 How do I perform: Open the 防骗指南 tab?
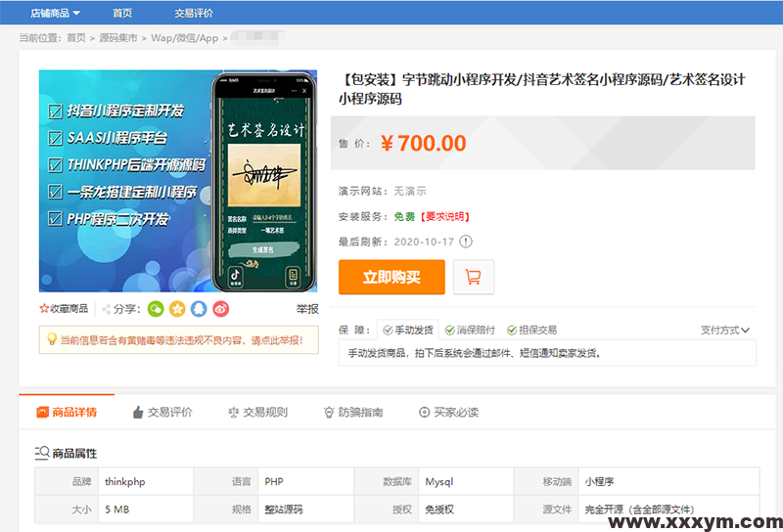[352, 413]
